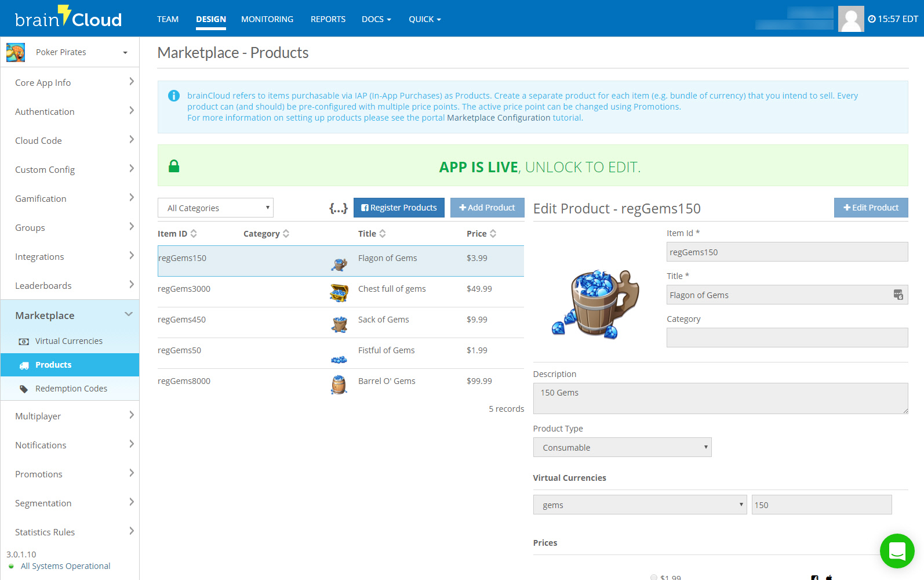Click the Description text area
924x580 pixels.
coord(720,398)
